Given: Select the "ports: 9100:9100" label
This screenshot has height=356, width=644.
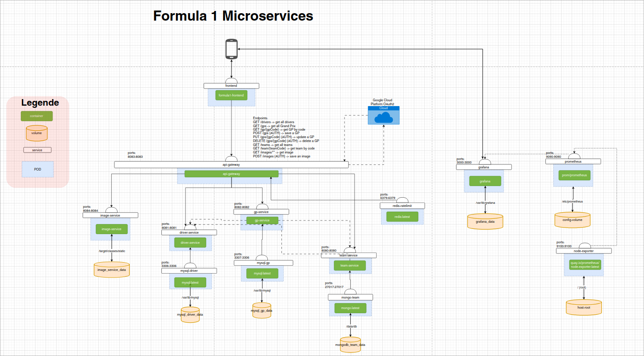Looking at the screenshot, I should pos(564,244).
